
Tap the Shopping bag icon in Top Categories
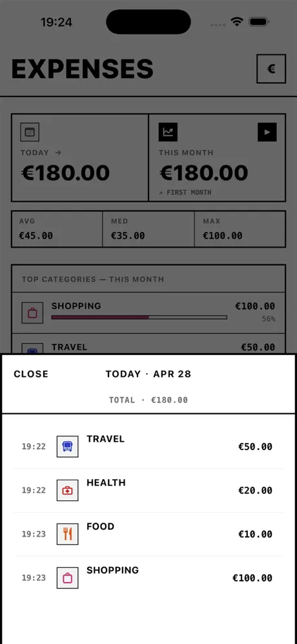32,313
